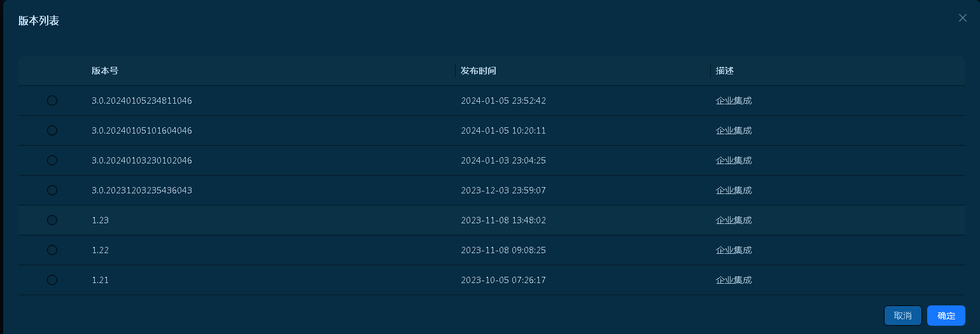Click the 版本号 column header
980x334 pixels.
[105, 71]
